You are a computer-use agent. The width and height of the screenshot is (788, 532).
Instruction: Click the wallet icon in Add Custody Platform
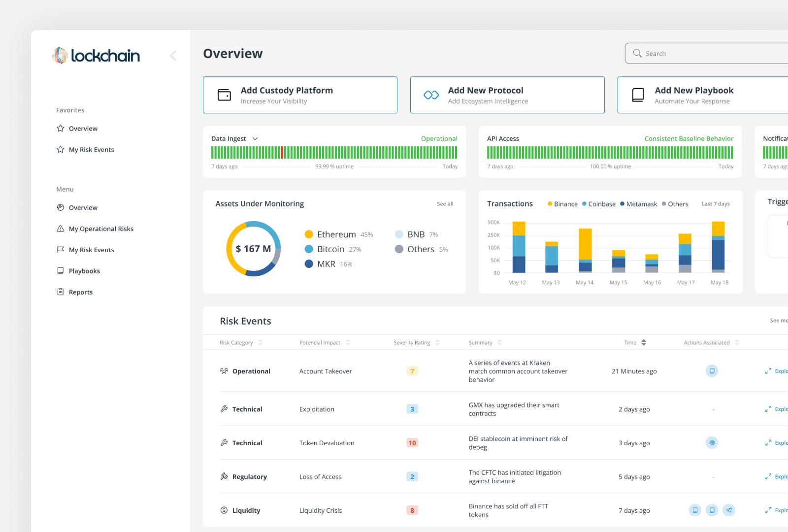224,95
